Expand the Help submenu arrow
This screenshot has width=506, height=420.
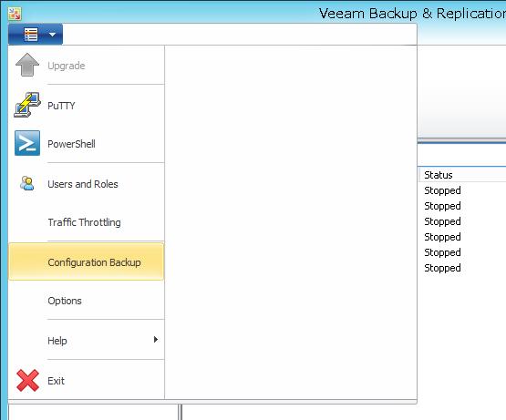(156, 339)
